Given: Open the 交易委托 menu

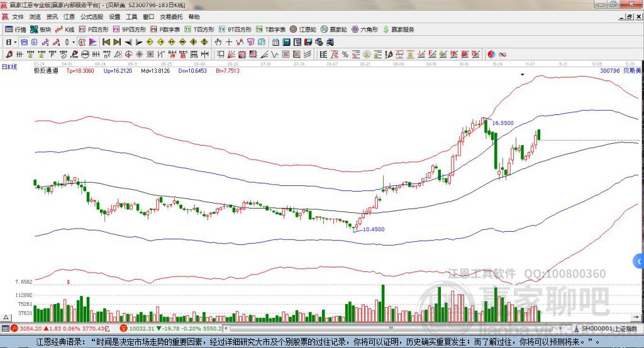Looking at the screenshot, I should coord(171,17).
